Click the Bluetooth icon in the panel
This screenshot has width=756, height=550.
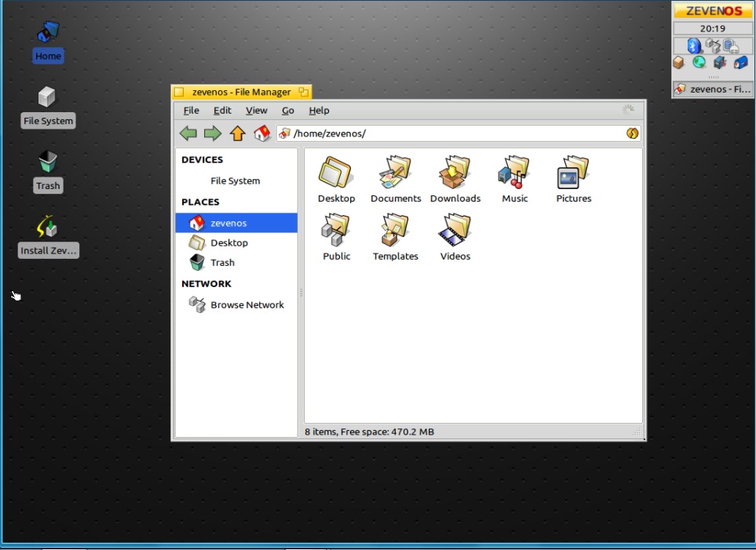pyautogui.click(x=694, y=46)
